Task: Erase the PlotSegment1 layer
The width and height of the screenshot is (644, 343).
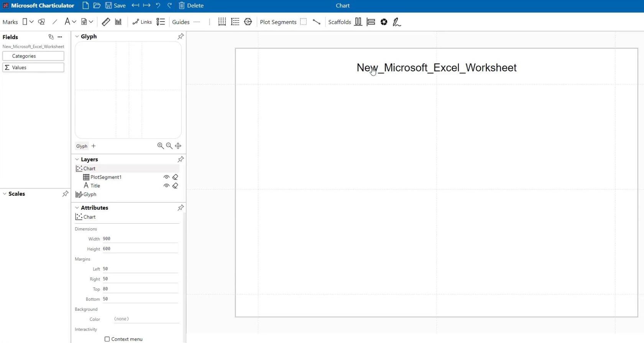Action: [175, 177]
